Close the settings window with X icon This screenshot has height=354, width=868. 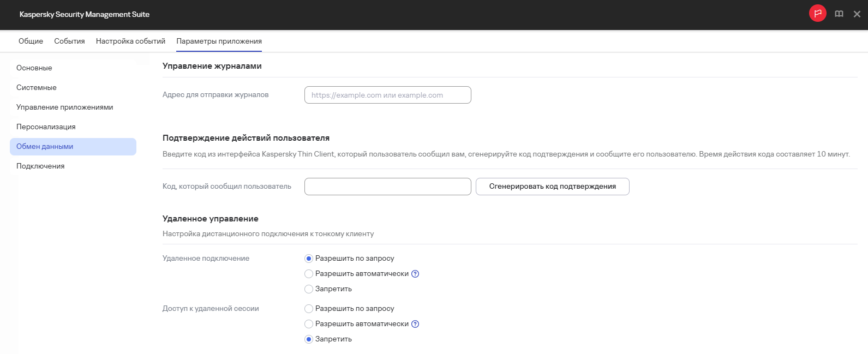[857, 14]
